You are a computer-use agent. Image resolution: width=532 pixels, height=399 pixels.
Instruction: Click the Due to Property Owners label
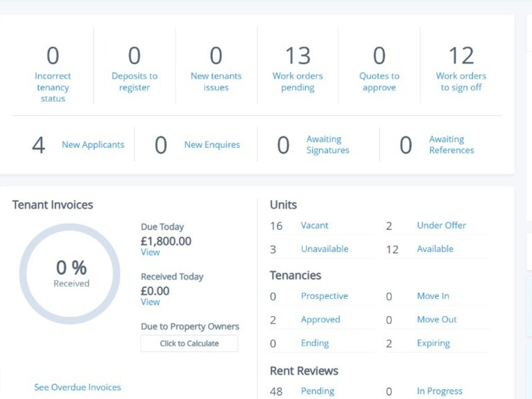190,327
